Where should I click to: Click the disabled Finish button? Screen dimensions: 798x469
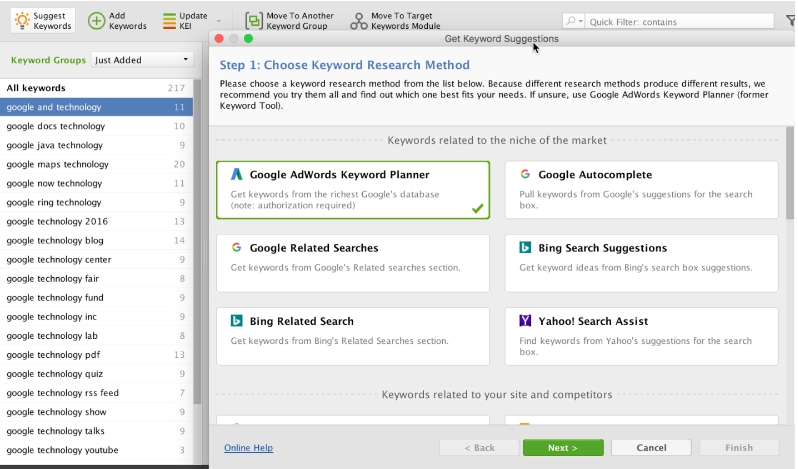(738, 448)
